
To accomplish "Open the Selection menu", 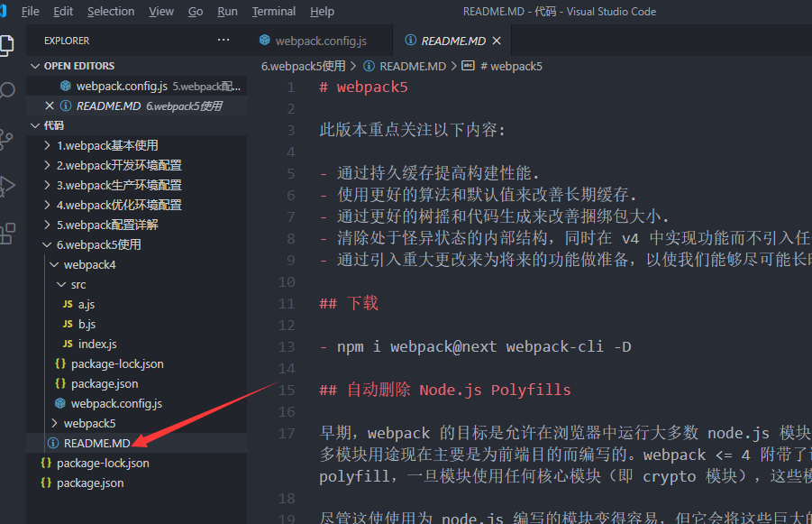I will [x=111, y=12].
